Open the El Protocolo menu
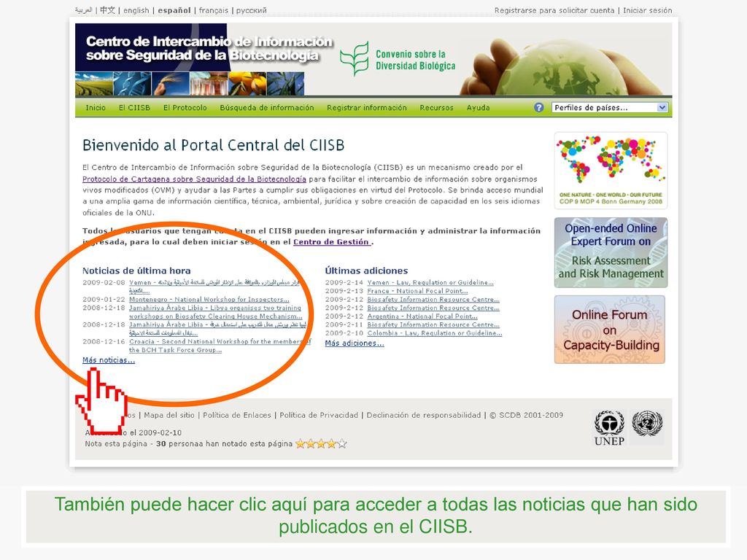The height and width of the screenshot is (560, 747). (x=185, y=108)
